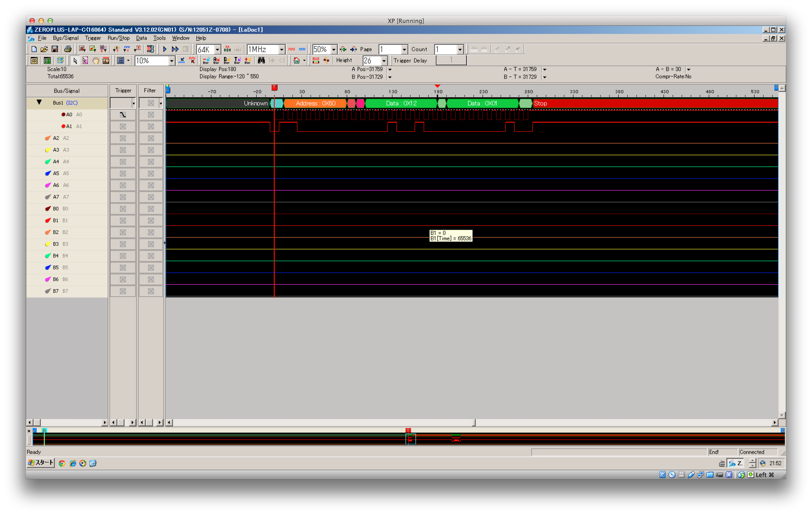Click the Go to A Bar icon
812x515 pixels.
[217, 60]
